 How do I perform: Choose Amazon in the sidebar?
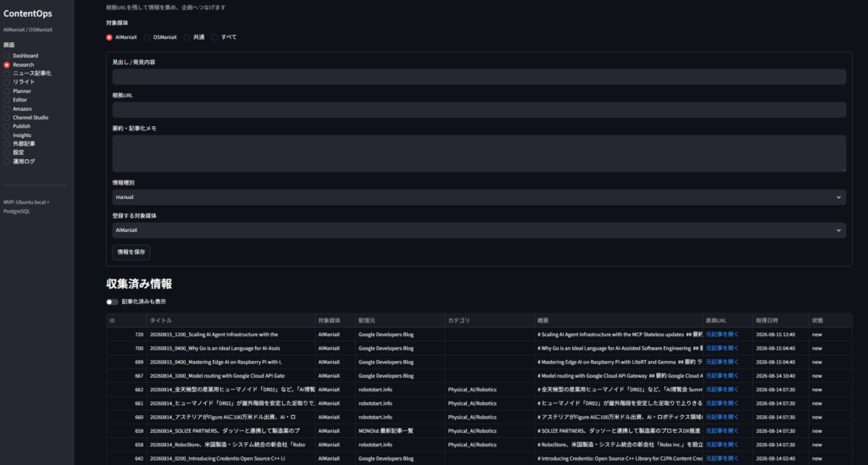click(x=18, y=109)
